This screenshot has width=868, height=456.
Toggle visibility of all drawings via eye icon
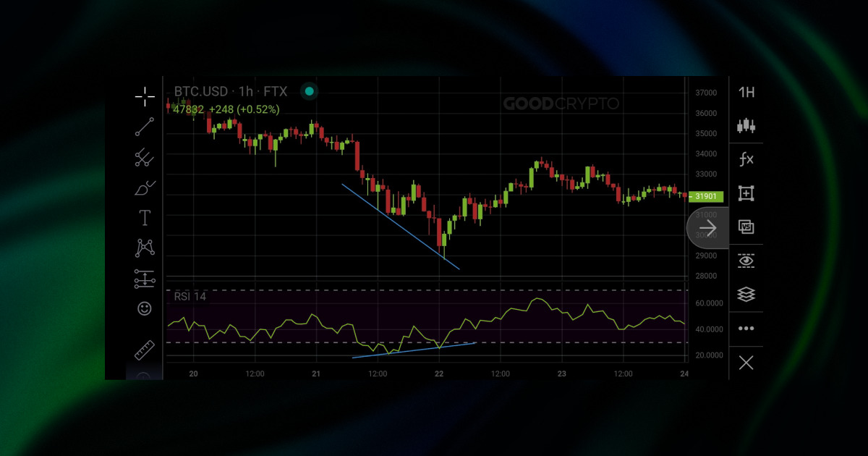746,260
